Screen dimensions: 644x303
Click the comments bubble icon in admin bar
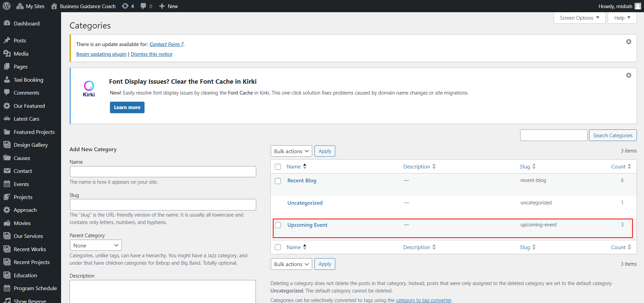click(x=144, y=6)
